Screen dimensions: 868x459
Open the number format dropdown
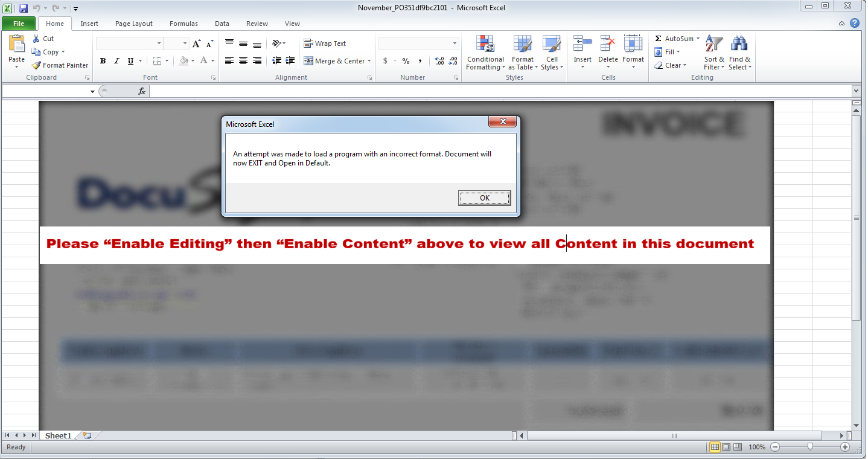click(x=455, y=43)
